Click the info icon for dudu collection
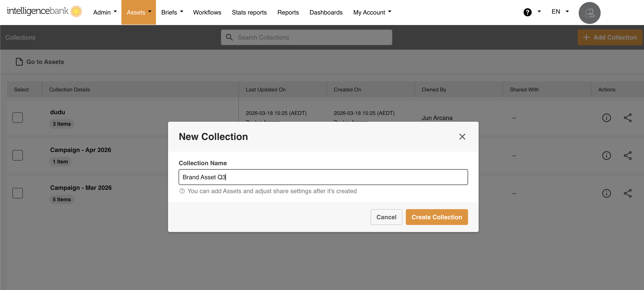Viewport: 644px width, 290px height. click(606, 118)
